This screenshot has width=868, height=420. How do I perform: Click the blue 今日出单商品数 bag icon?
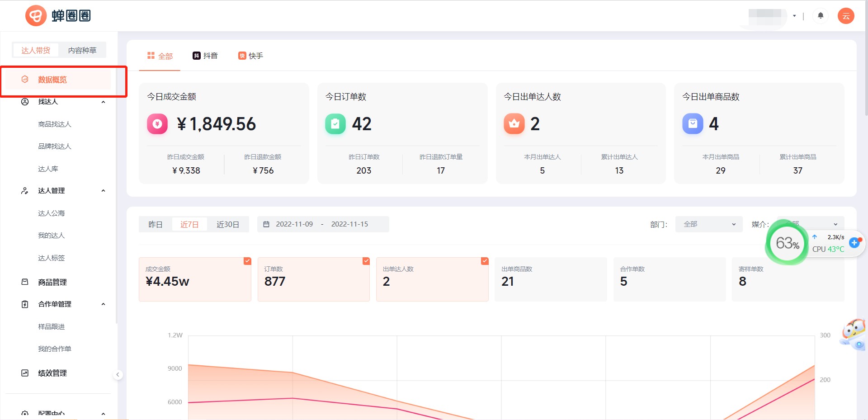click(x=693, y=124)
